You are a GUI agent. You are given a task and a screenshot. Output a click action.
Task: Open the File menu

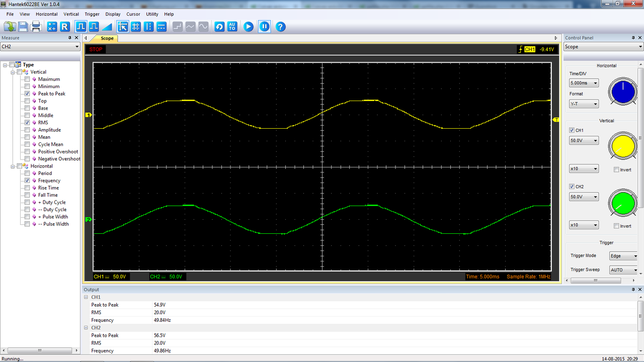pyautogui.click(x=10, y=14)
